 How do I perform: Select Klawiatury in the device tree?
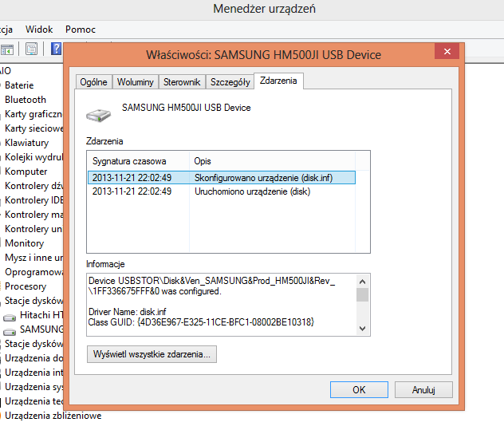click(26, 143)
